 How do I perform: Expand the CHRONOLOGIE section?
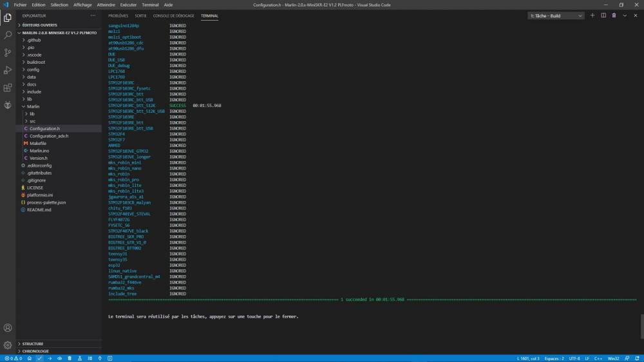tap(59, 351)
